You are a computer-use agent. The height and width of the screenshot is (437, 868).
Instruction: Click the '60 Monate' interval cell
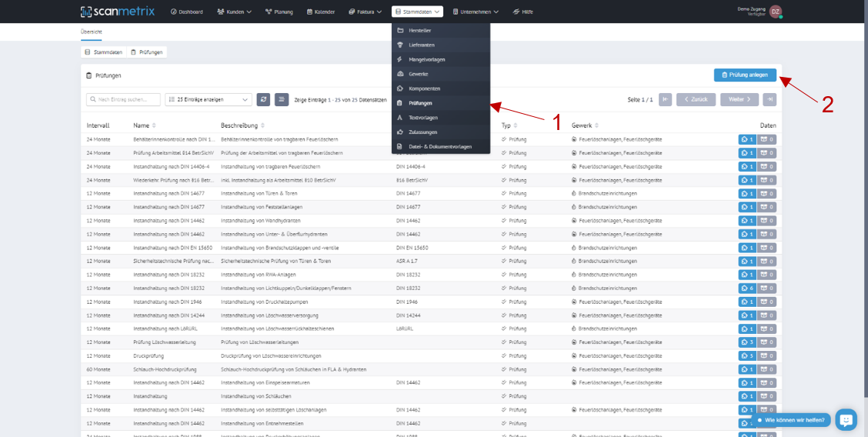coord(98,369)
